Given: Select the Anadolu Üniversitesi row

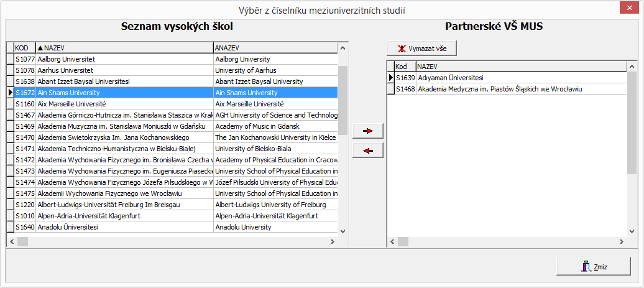Looking at the screenshot, I should point(124,227).
